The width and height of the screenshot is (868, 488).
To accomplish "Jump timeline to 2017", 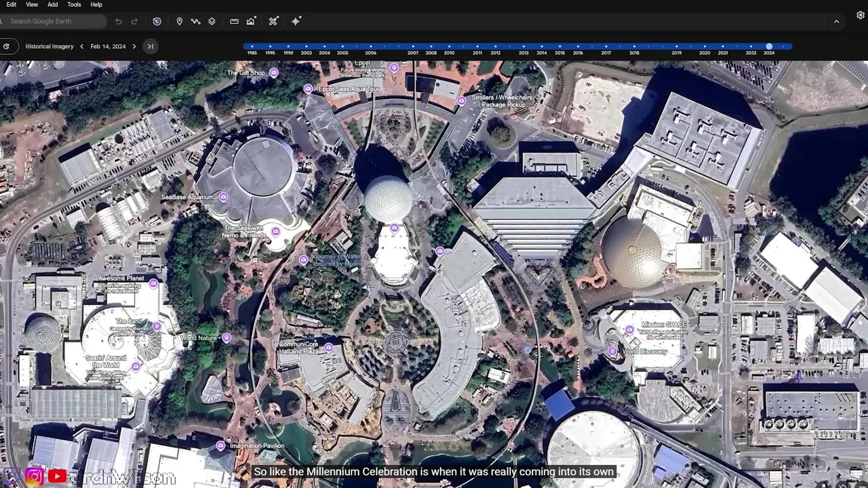I will click(606, 52).
